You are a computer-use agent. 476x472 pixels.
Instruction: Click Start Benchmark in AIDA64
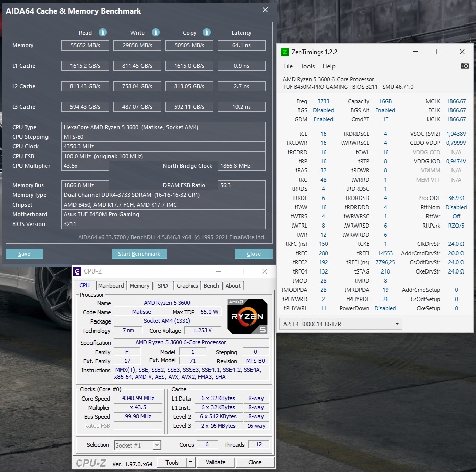pyautogui.click(x=139, y=254)
